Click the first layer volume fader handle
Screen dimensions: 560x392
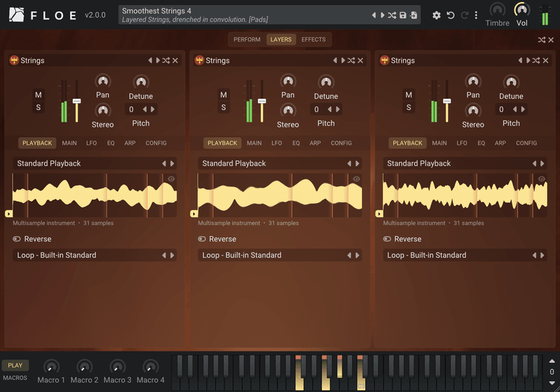[76, 101]
